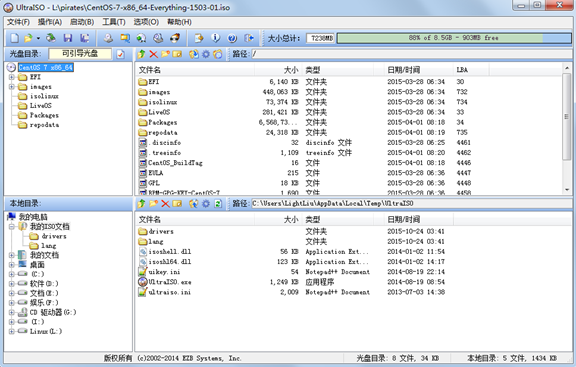Click the New file toolbar icon
The width and height of the screenshot is (576, 367).
click(x=14, y=38)
